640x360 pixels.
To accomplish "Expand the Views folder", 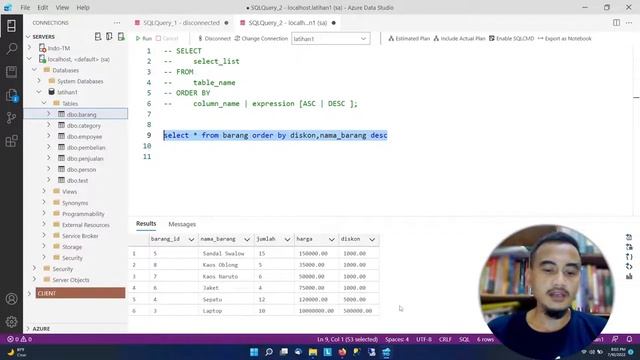I will [44, 191].
